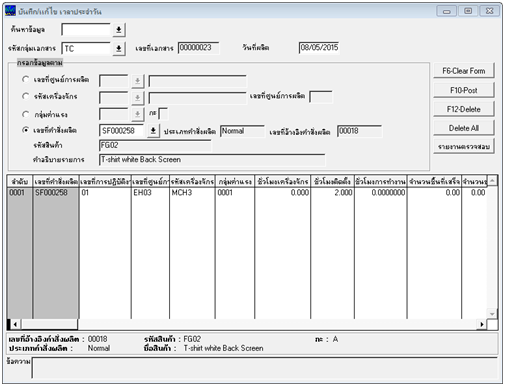Click the product code field FG02
This screenshot has width=505, height=386.
click(155, 145)
